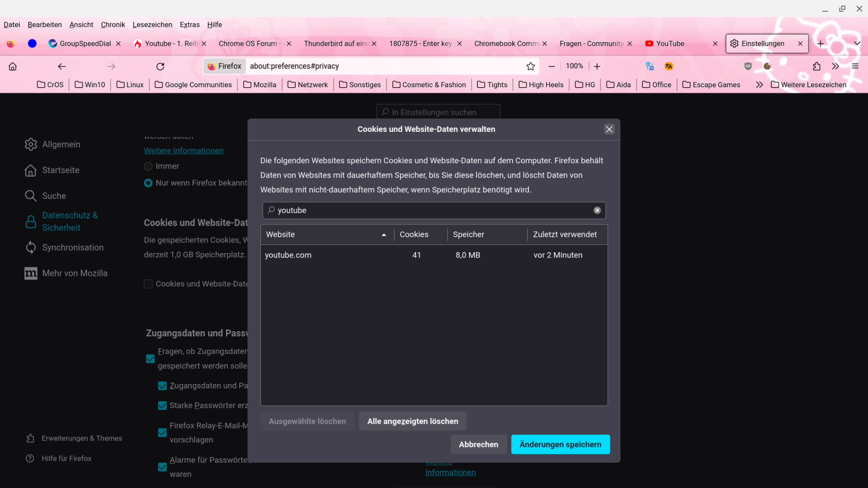Uncheck Fragen, ob Zugangsdaten gespeichert werden
The image size is (868, 488).
151,359
